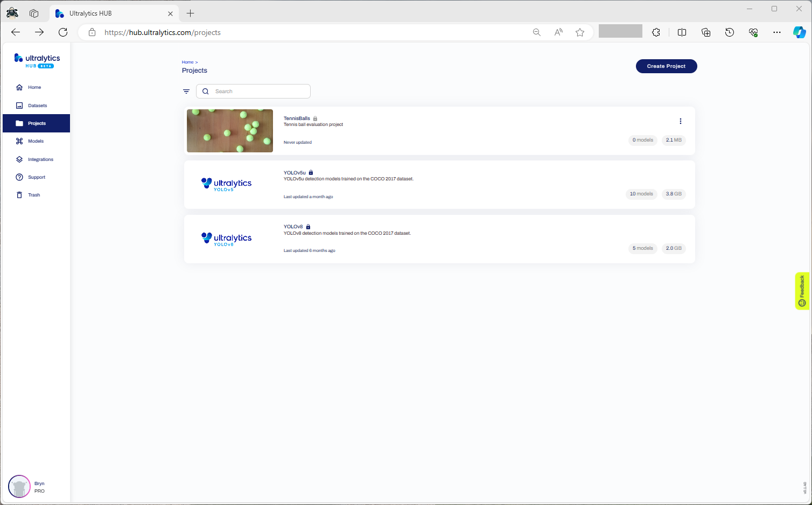Open the browser Settings and more menu
The height and width of the screenshot is (505, 812).
tap(776, 32)
